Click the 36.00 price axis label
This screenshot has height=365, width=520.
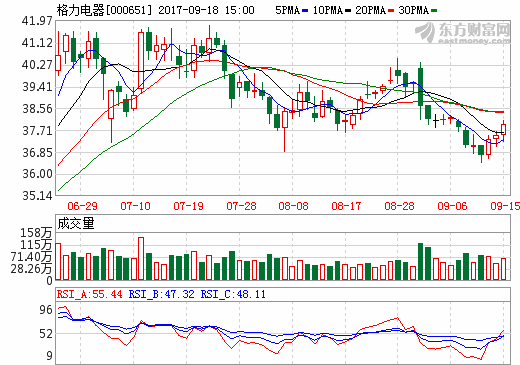click(37, 174)
